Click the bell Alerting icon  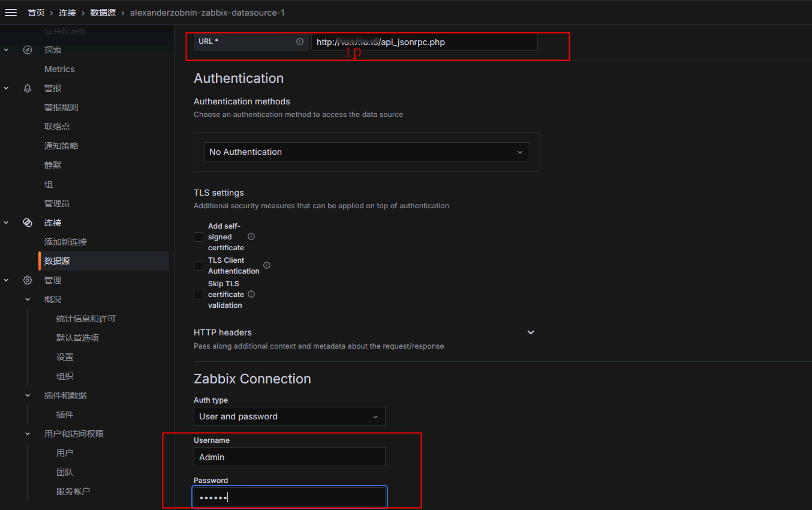click(x=28, y=88)
